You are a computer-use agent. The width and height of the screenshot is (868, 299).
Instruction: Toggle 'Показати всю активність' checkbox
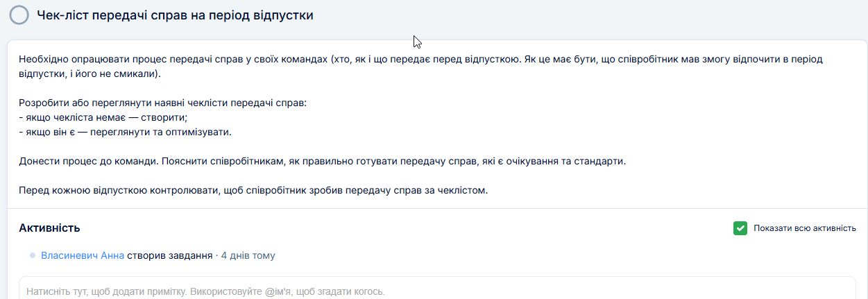coord(740,228)
